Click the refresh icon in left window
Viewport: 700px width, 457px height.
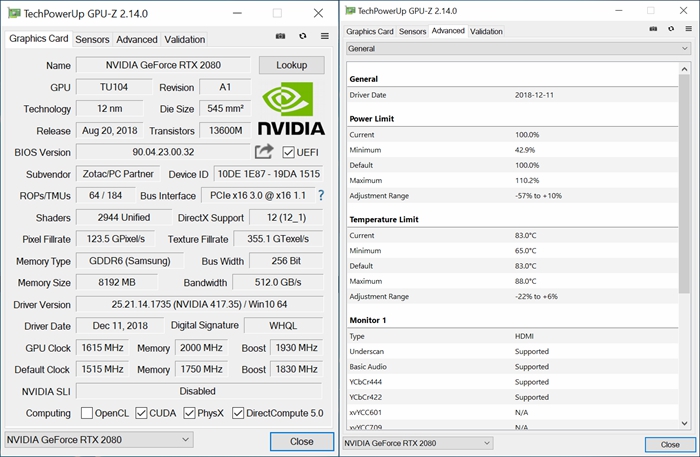click(303, 36)
